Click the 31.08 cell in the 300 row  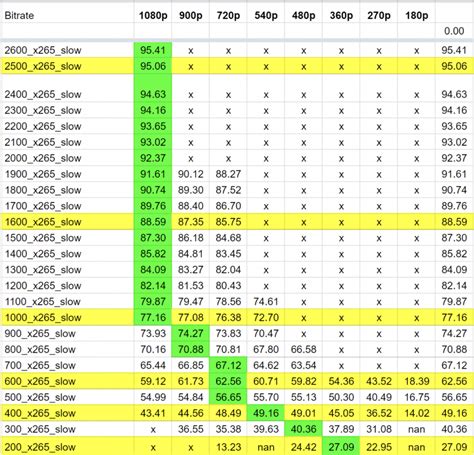(x=379, y=429)
